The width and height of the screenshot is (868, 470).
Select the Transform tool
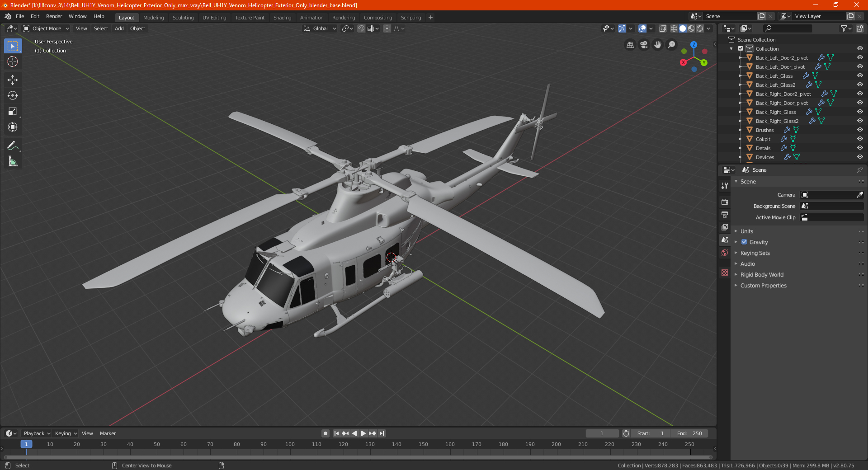coord(13,127)
